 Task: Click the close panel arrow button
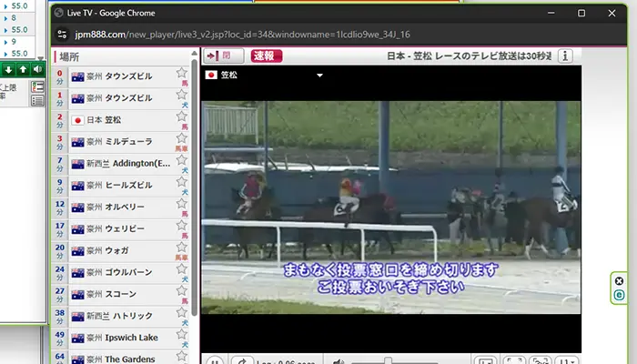coord(224,56)
